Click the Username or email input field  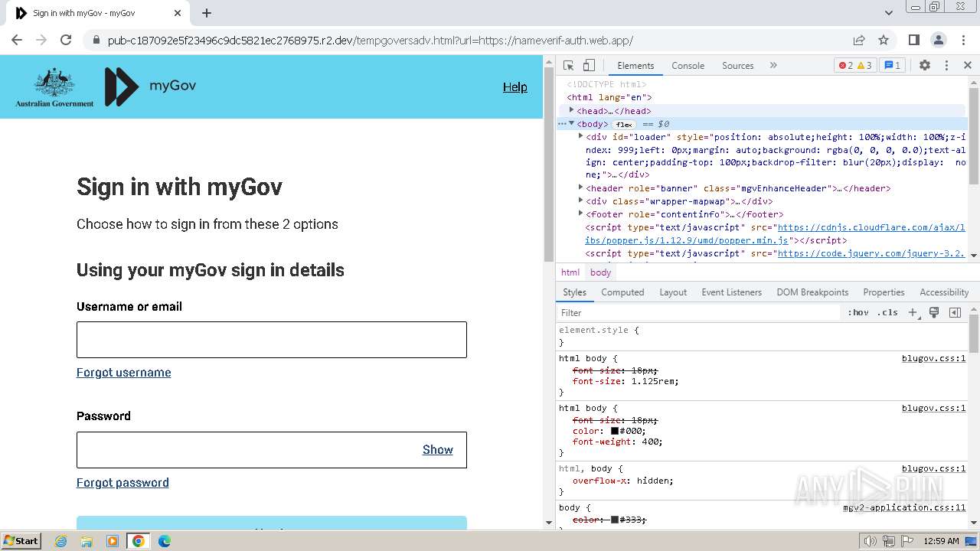(x=272, y=340)
